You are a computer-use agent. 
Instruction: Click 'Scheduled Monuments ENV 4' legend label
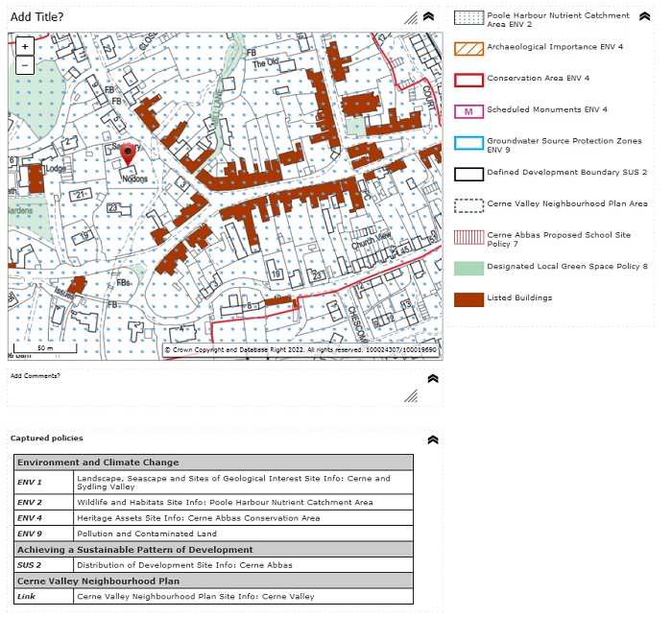point(547,109)
